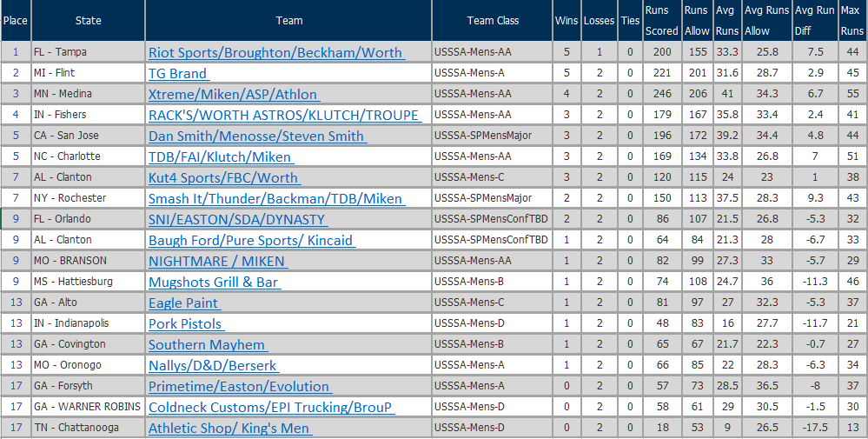
Task: Open Kut4 Sports/FBC/Worth team link
Action: point(224,177)
